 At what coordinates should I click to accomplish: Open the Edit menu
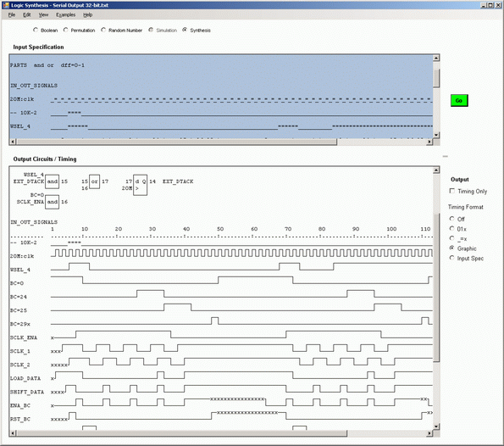[26, 14]
